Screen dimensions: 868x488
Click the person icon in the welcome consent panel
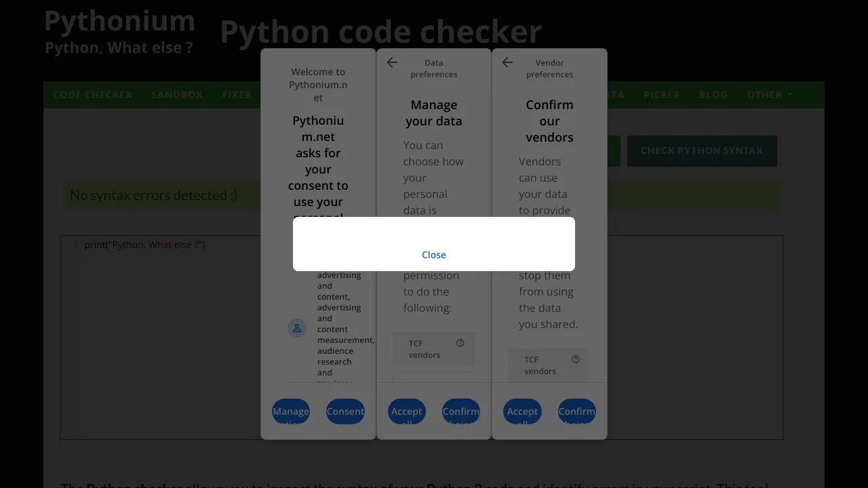click(297, 329)
